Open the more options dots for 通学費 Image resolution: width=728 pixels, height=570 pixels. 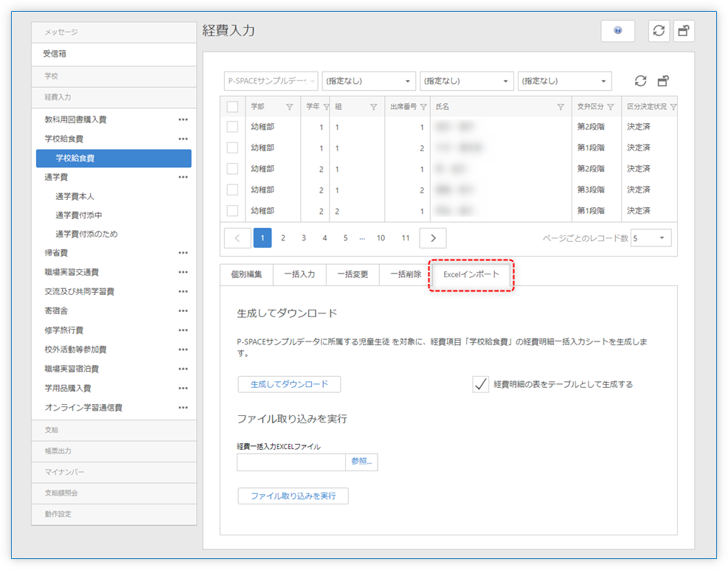coord(183,177)
